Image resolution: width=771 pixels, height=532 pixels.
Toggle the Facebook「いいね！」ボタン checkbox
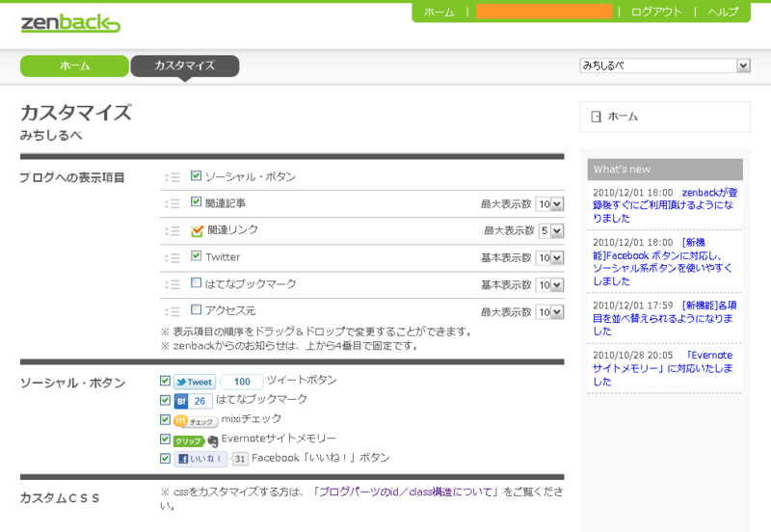pos(165,458)
